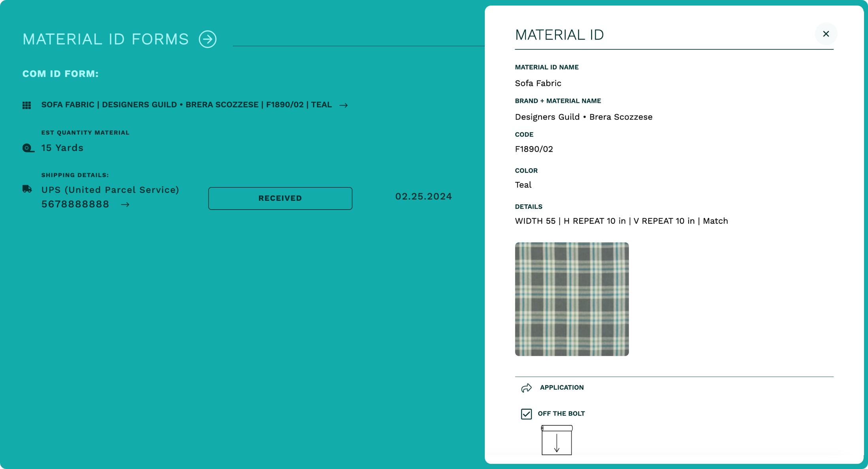Expand the Application section
The image size is (868, 469).
click(x=562, y=388)
